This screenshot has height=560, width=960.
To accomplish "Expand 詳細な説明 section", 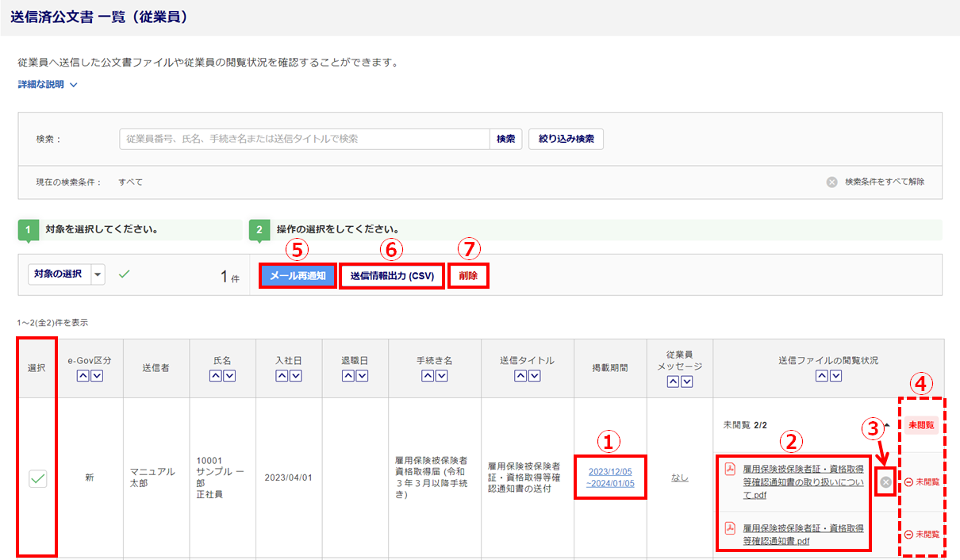I will click(48, 84).
